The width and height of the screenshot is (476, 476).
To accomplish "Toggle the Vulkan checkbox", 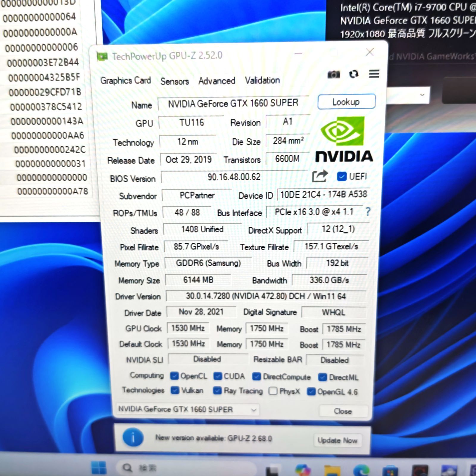I will click(175, 390).
